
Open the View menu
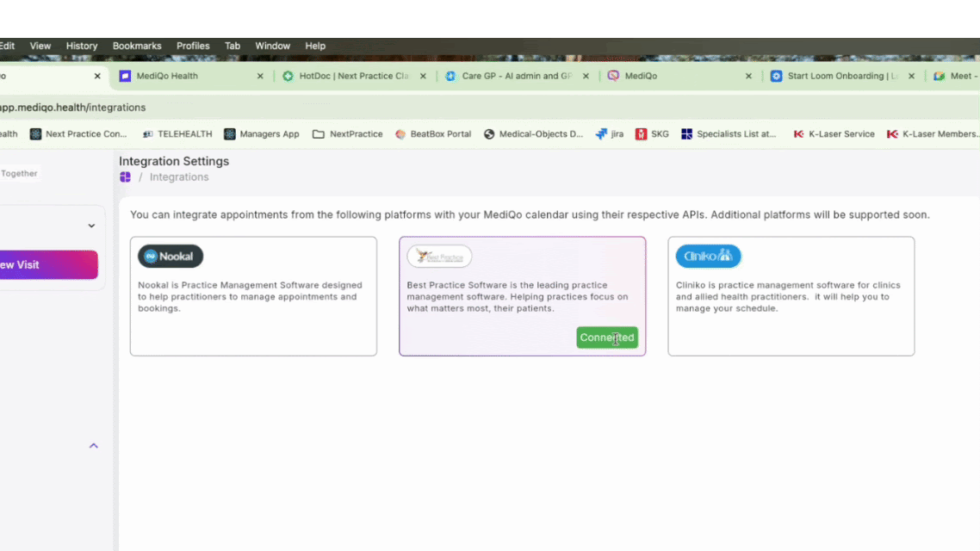(x=40, y=46)
